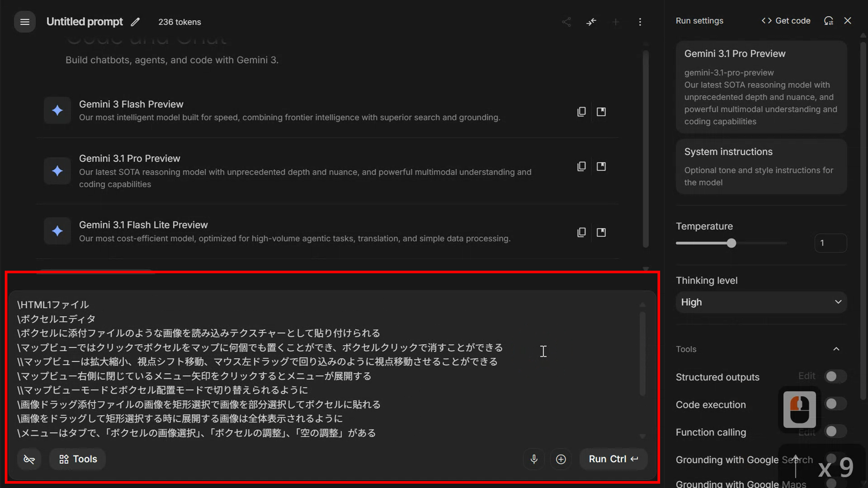The image size is (868, 488).
Task: Click into the prompt text area
Action: tap(325, 369)
